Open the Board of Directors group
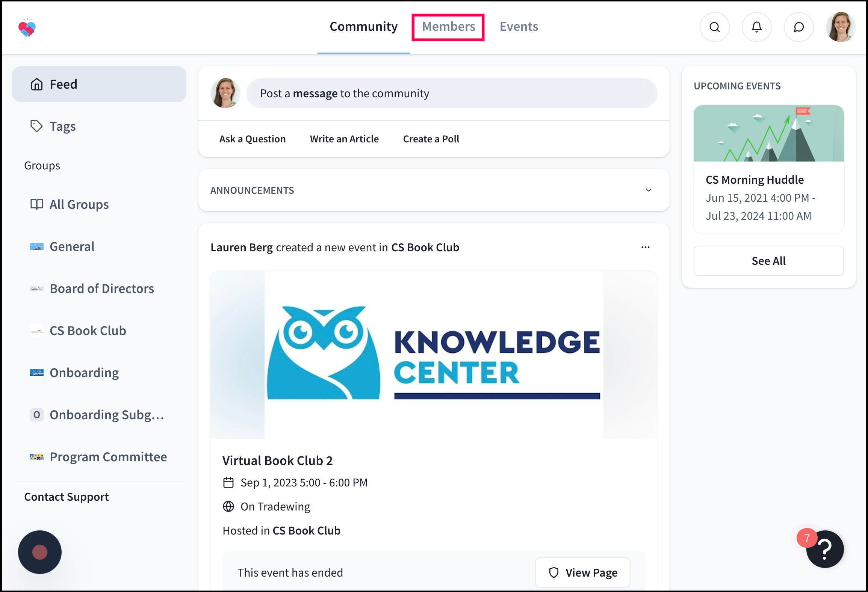The image size is (868, 592). point(99,288)
